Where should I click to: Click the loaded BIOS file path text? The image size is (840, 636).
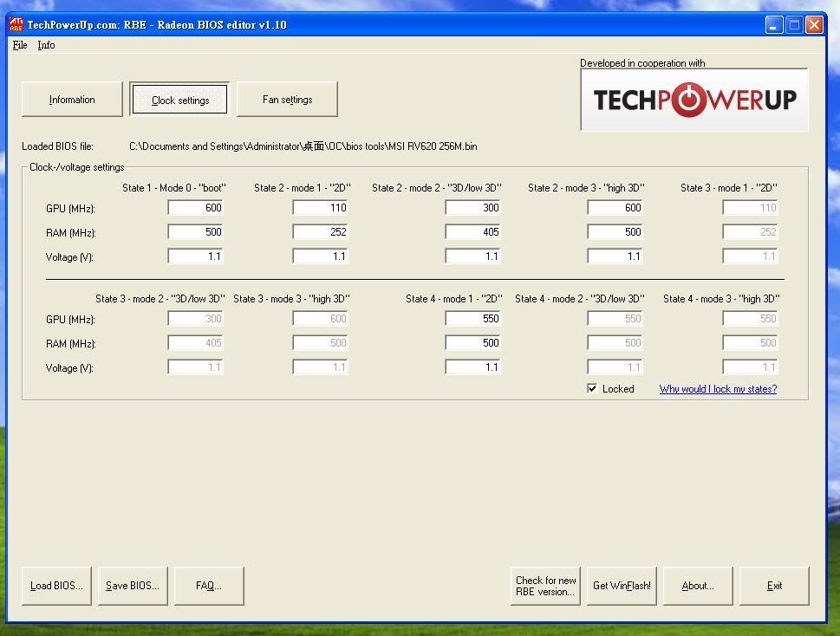[303, 146]
